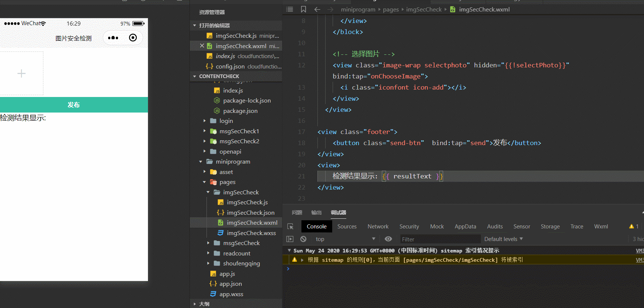Click the back navigation arrow in editor
644x308 pixels.
tap(317, 9)
